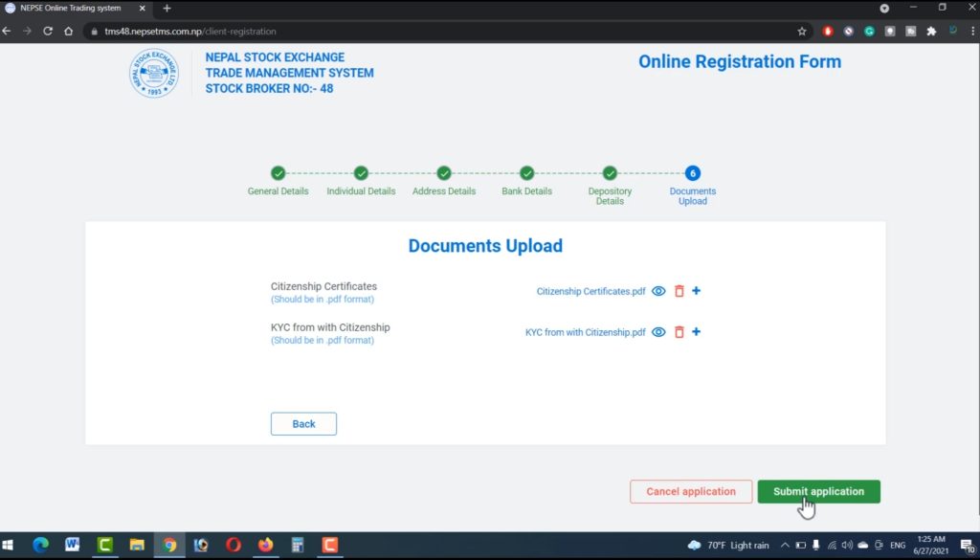Image resolution: width=980 pixels, height=560 pixels.
Task: Switch to Google Chrome in the taskbar
Action: (169, 545)
